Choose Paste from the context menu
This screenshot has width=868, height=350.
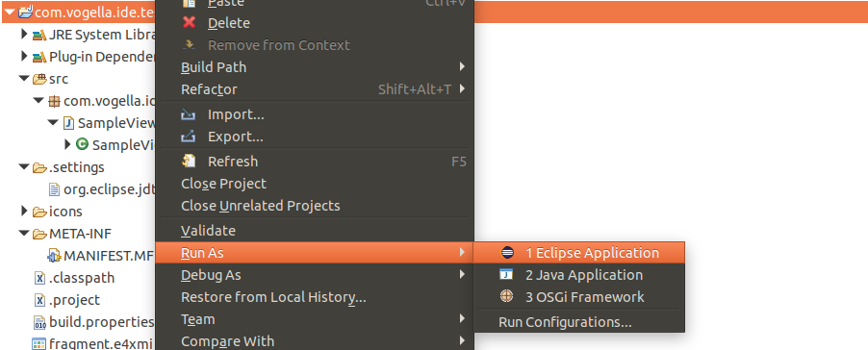pos(315,4)
